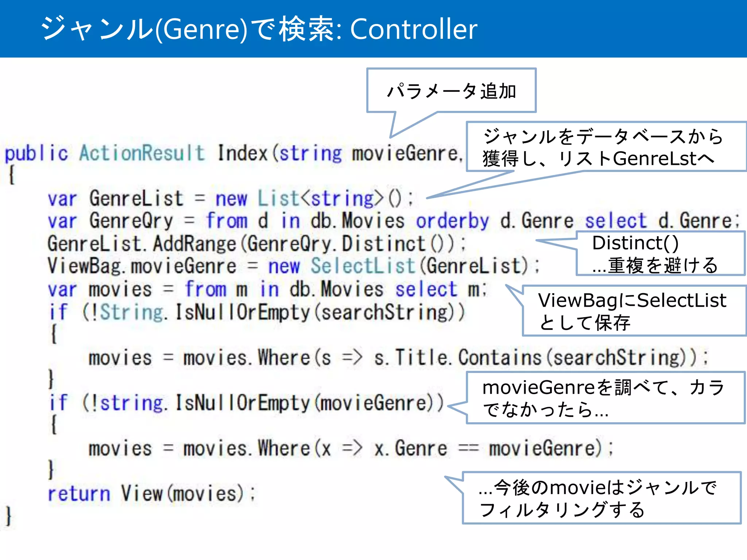Viewport: 747px width, 560px height.
Task: Click the callout '...今後のmovieはジャンルでフィルタリングする'
Action: pyautogui.click(x=602, y=498)
